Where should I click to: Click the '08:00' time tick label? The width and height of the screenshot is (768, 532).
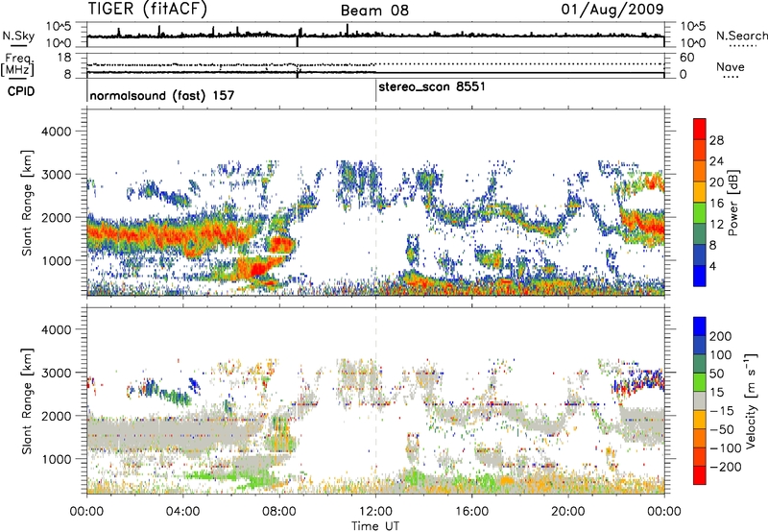(x=279, y=512)
